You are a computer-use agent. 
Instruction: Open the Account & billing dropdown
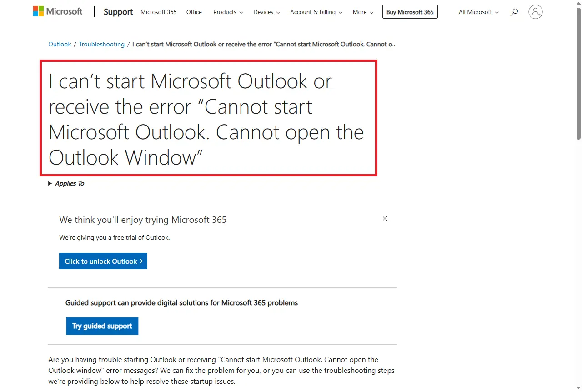[x=316, y=12]
